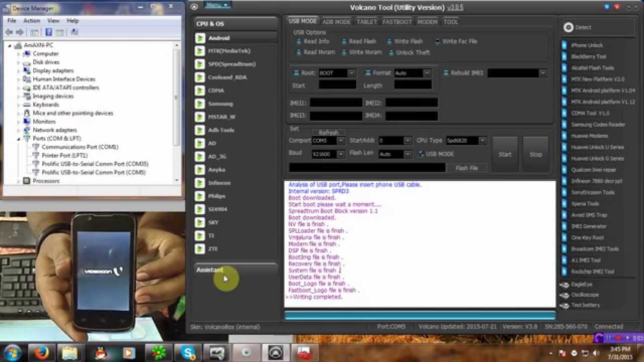
Task: Click Scan for hardware changes toolbar icon
Action: pyautogui.click(x=74, y=32)
